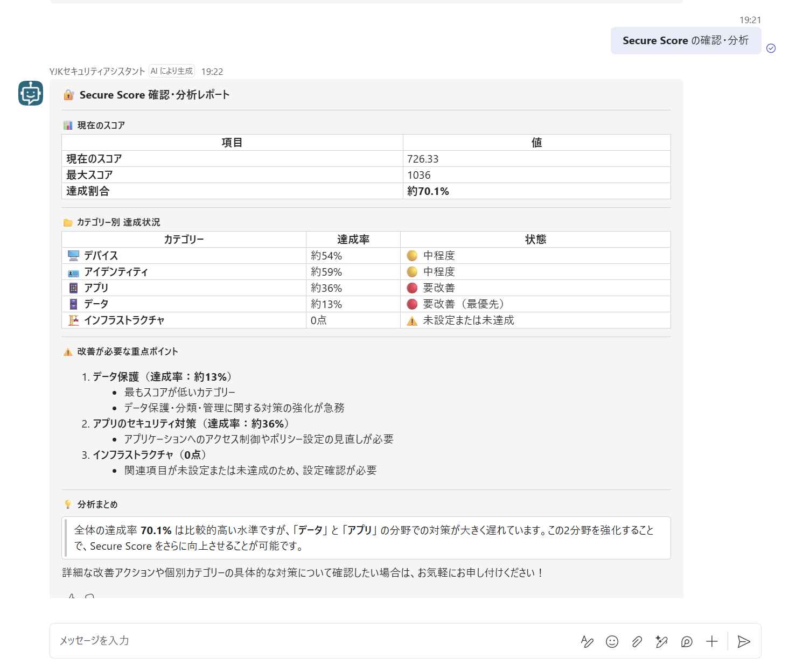Screen dimensions: 796x672
Task: Click the bullet about アクセス制御やポリシー設定
Action: point(259,439)
